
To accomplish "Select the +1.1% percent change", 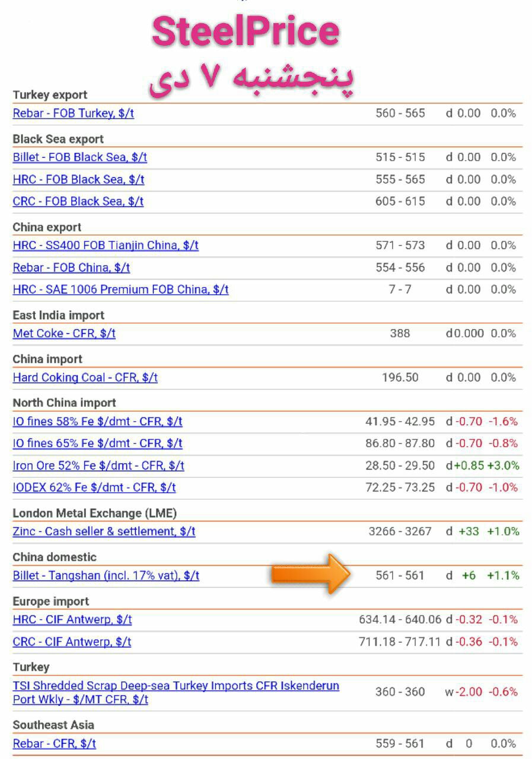I will pyautogui.click(x=504, y=575).
